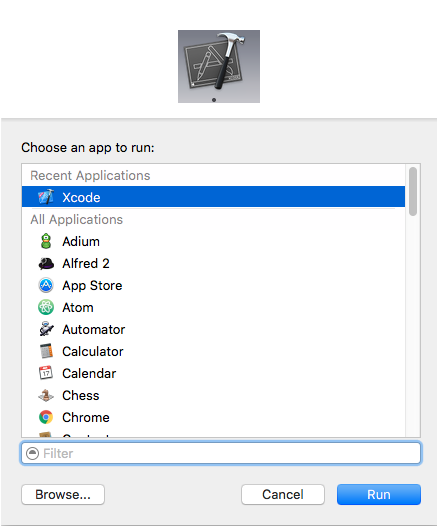Click the App Store blue icon
437x529 pixels.
(x=46, y=285)
